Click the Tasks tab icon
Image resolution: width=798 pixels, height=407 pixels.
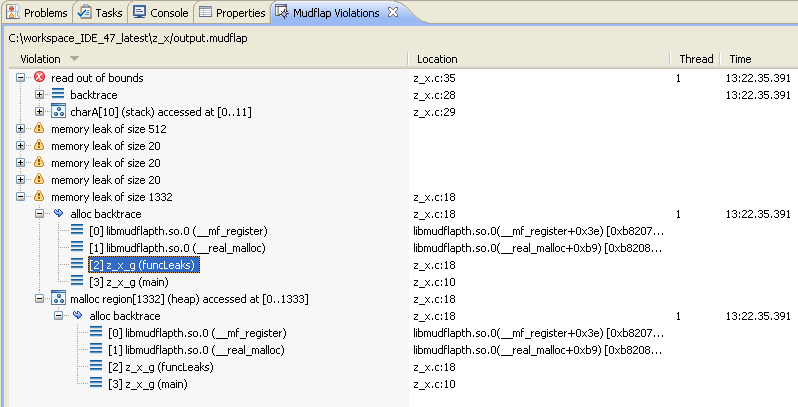click(x=85, y=13)
